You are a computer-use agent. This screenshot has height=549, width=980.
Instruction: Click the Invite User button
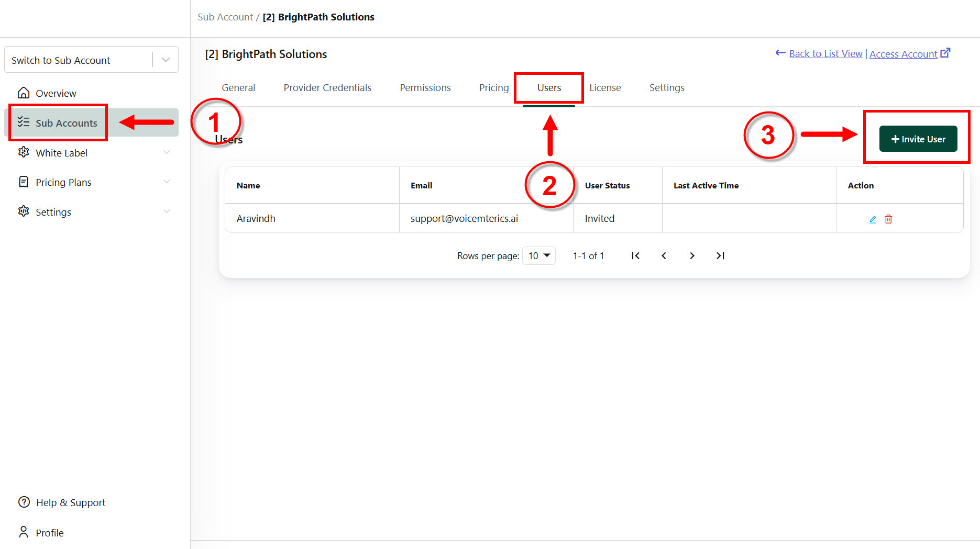tap(918, 139)
